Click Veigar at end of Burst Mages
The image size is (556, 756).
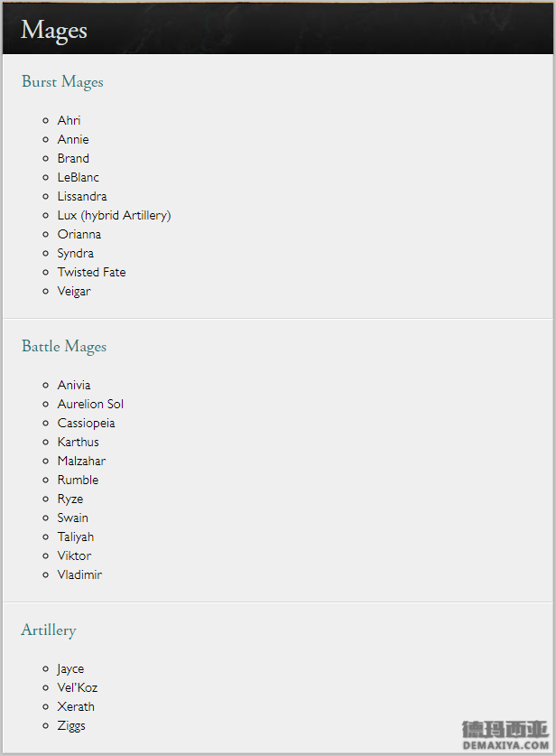pos(74,292)
